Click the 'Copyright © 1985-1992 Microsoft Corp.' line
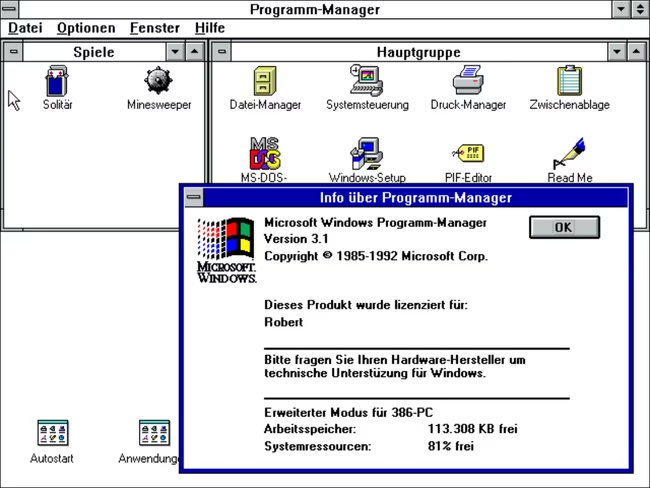 point(376,256)
